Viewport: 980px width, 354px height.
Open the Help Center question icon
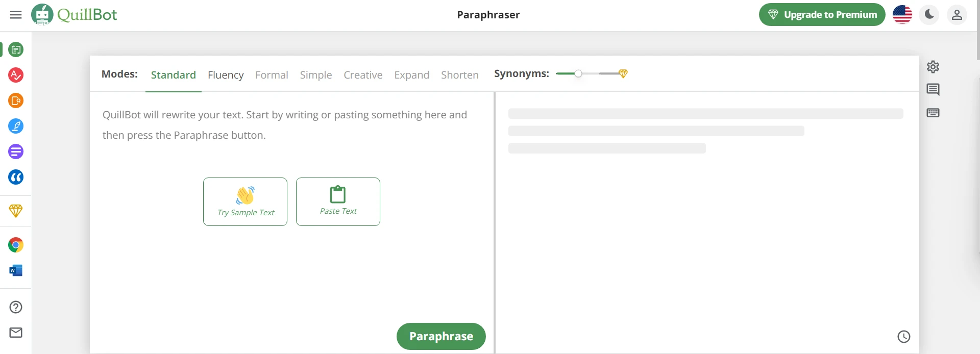[x=16, y=307]
